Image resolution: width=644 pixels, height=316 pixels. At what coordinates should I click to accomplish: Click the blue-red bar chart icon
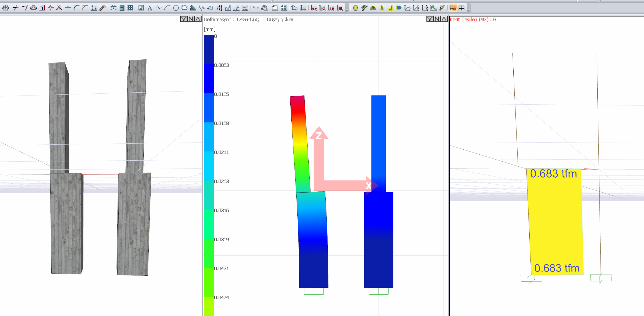(x=42, y=8)
